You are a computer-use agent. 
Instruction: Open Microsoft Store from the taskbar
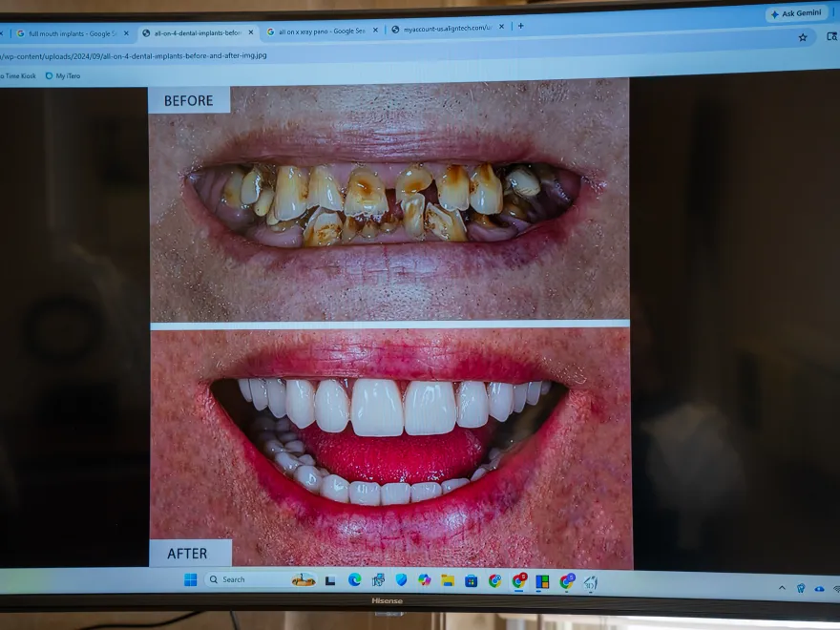[471, 580]
